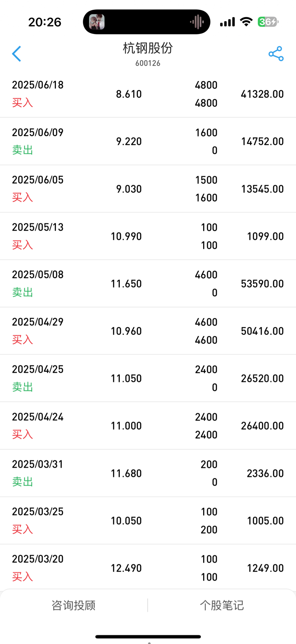Open the 2025/04/24 buy at 11.000
The image size is (296, 644).
[x=148, y=426]
